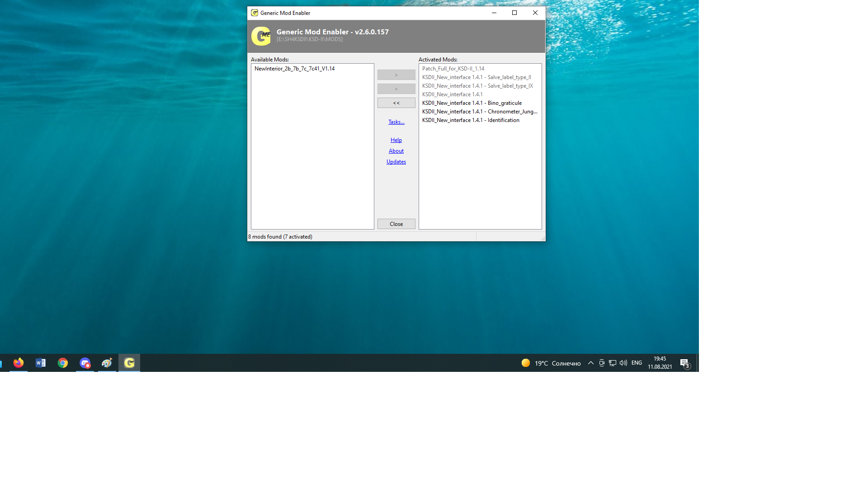Open the Discord taskbar icon

tap(85, 363)
